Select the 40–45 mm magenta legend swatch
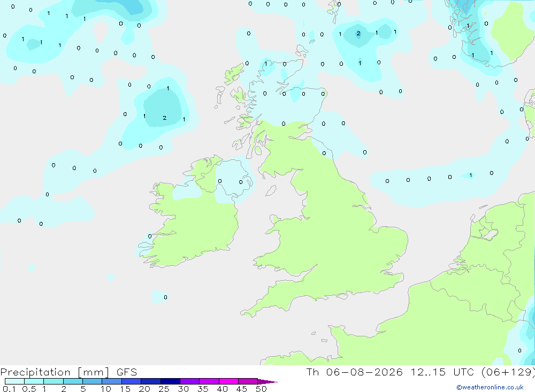The height and width of the screenshot is (392, 535). 228,381
